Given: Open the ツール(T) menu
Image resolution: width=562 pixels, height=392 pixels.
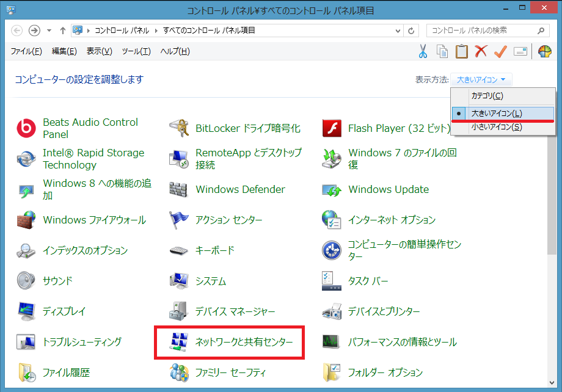Looking at the screenshot, I should (x=136, y=51).
